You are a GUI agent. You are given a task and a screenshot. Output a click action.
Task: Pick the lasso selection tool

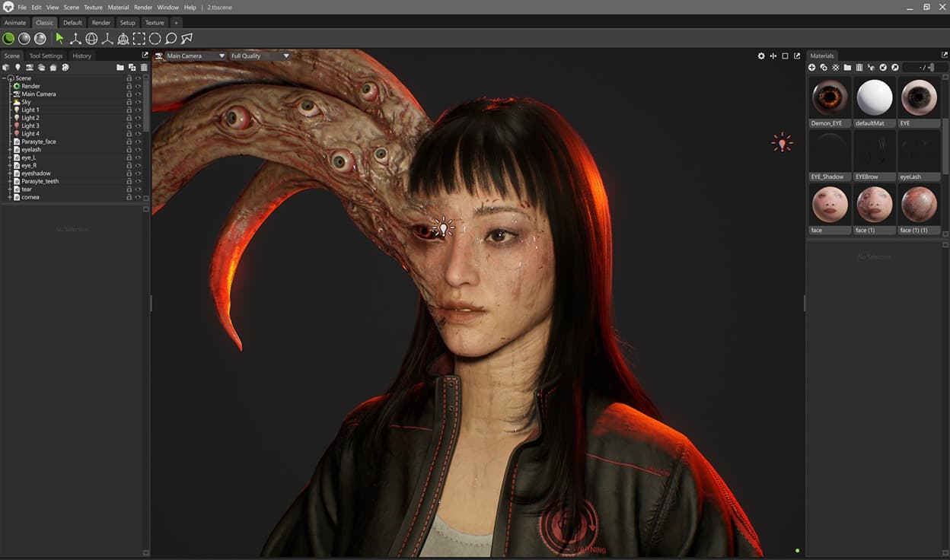(x=171, y=39)
